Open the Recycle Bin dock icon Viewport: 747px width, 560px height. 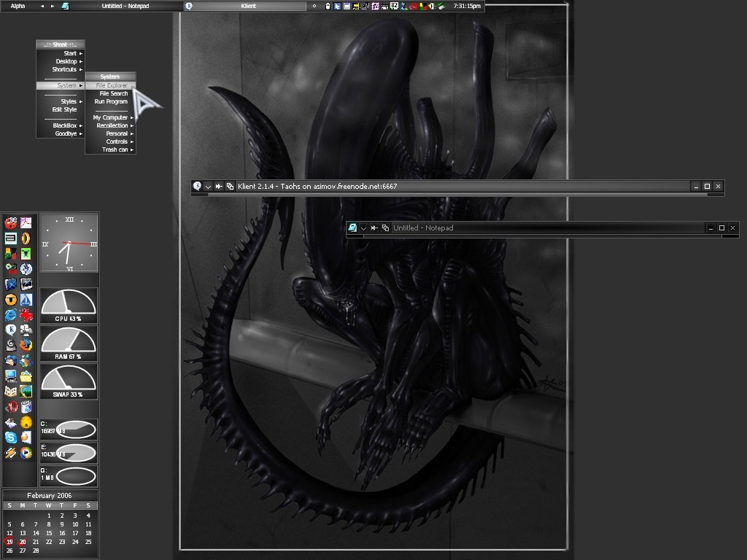click(26, 407)
